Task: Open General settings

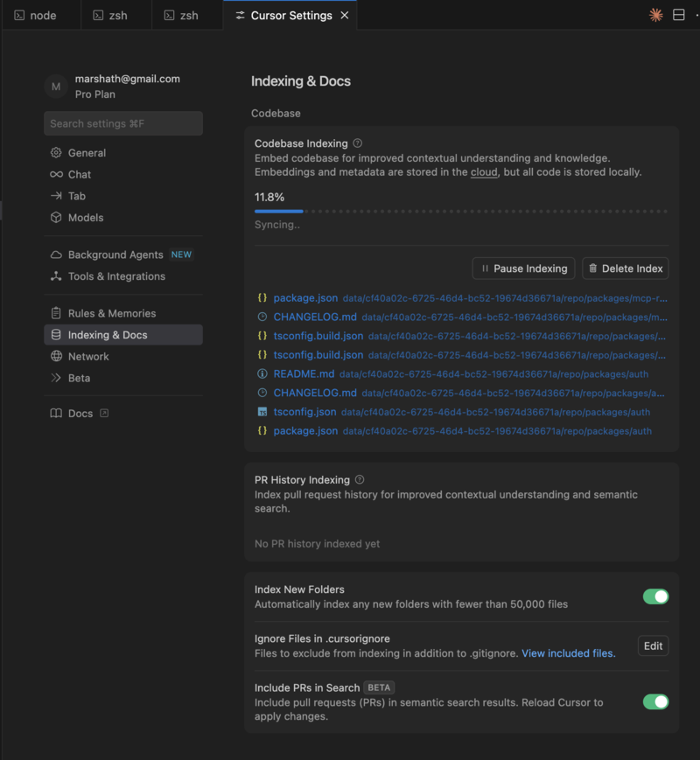Action: 123,153
